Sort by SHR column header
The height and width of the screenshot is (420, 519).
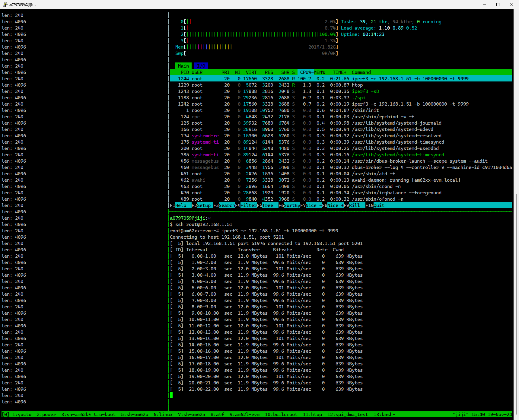(x=285, y=72)
